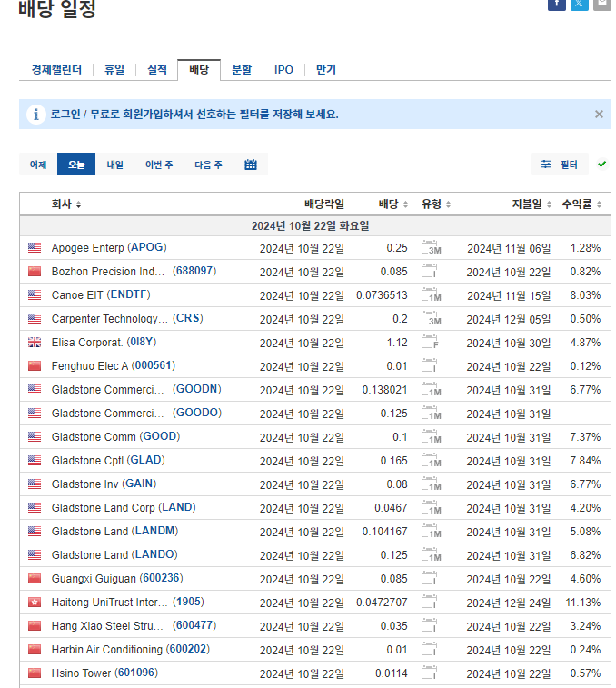Viewport: 616px width, 688px height.
Task: Click the 3M type icon for Apogee Enterp
Action: 431,247
